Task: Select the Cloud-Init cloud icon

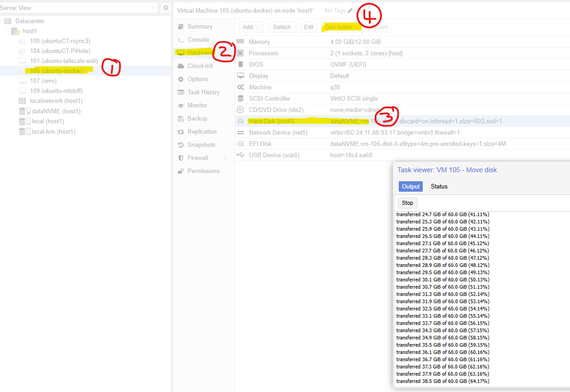Action: [x=181, y=66]
